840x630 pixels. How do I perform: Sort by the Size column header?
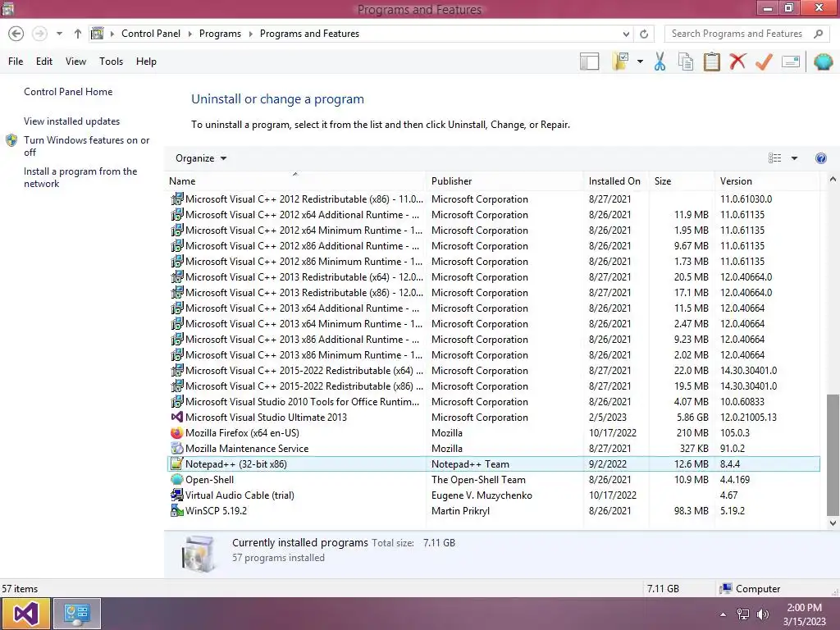pos(682,181)
